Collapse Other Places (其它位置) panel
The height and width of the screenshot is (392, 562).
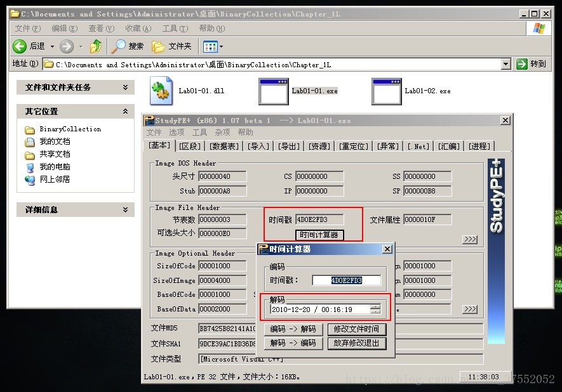tap(125, 112)
